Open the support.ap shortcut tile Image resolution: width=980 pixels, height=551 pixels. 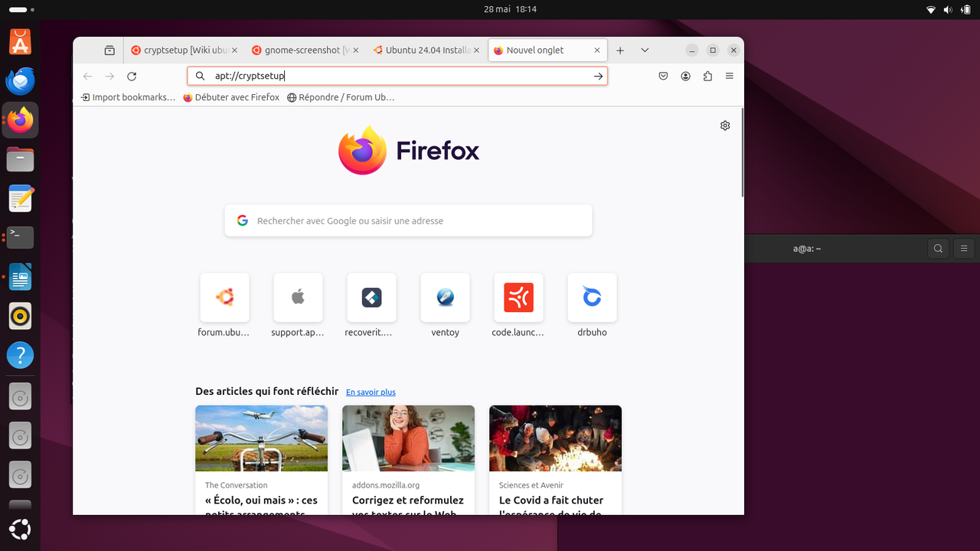coord(298,305)
